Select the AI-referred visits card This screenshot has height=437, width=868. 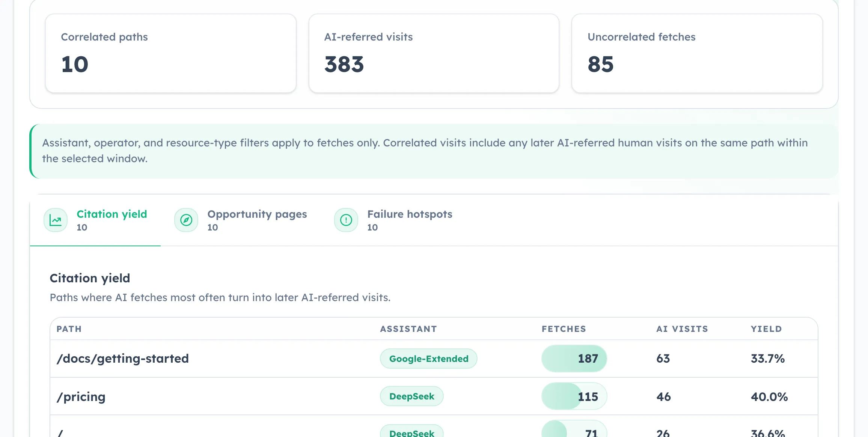click(434, 53)
